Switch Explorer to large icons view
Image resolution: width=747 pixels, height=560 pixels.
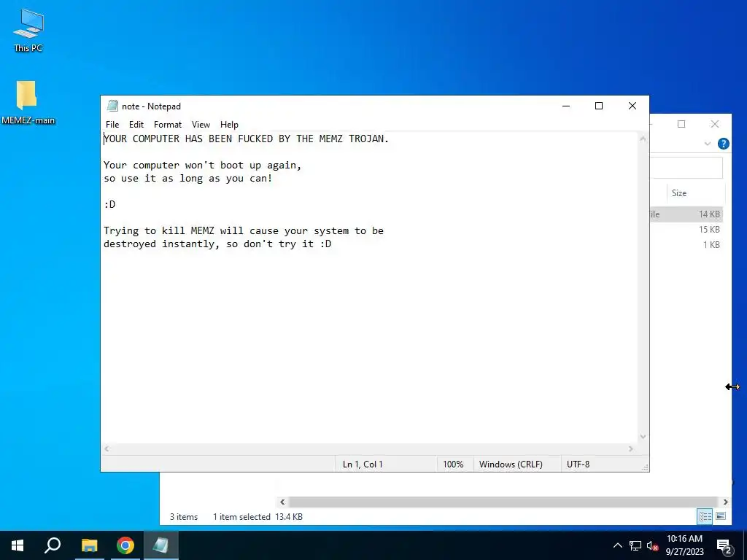pos(721,516)
